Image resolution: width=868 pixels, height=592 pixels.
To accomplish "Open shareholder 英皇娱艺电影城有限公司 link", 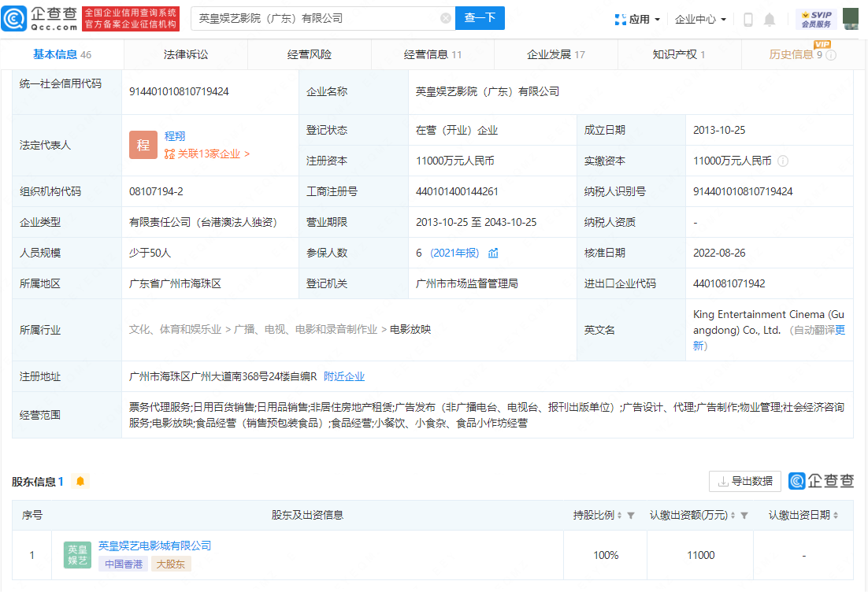I will (x=155, y=546).
